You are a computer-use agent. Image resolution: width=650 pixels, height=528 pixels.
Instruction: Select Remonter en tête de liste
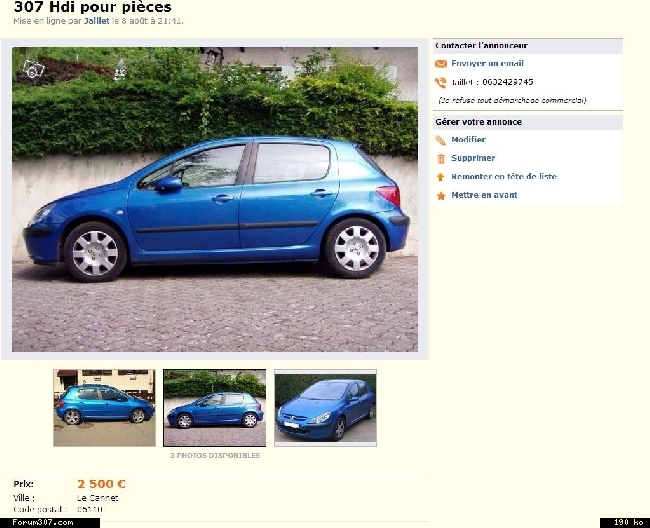[x=504, y=177]
